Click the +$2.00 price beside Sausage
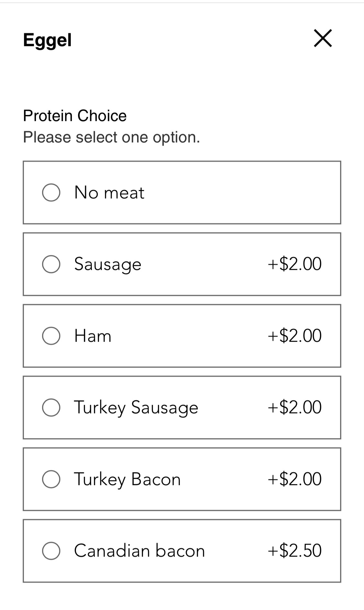This screenshot has height=610, width=364. click(294, 264)
